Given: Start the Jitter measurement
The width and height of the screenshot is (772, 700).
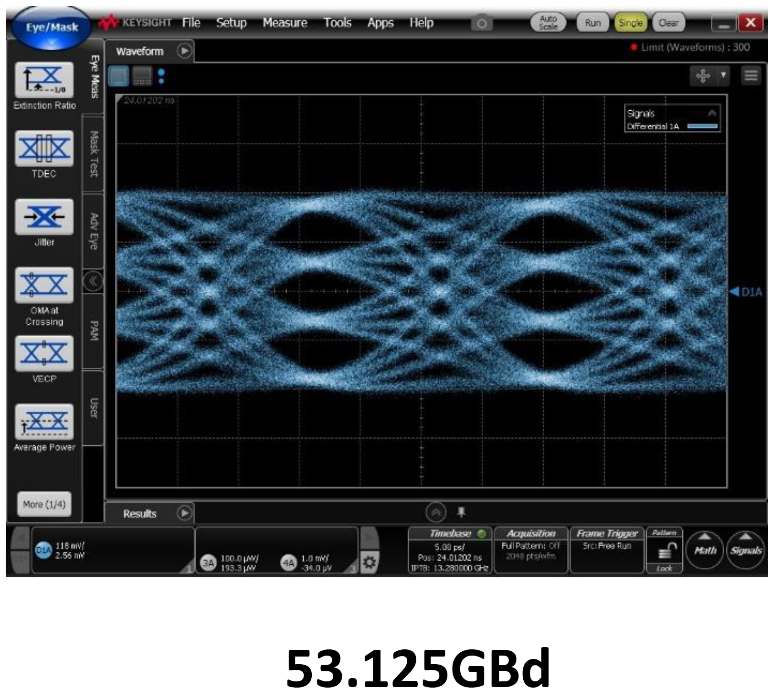Looking at the screenshot, I should pos(44,217).
